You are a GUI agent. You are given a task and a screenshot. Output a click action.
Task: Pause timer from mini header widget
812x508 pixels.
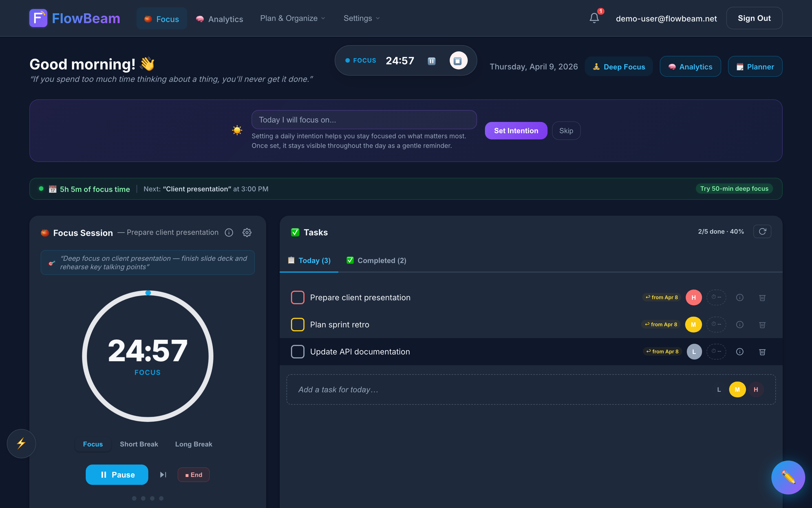click(431, 61)
